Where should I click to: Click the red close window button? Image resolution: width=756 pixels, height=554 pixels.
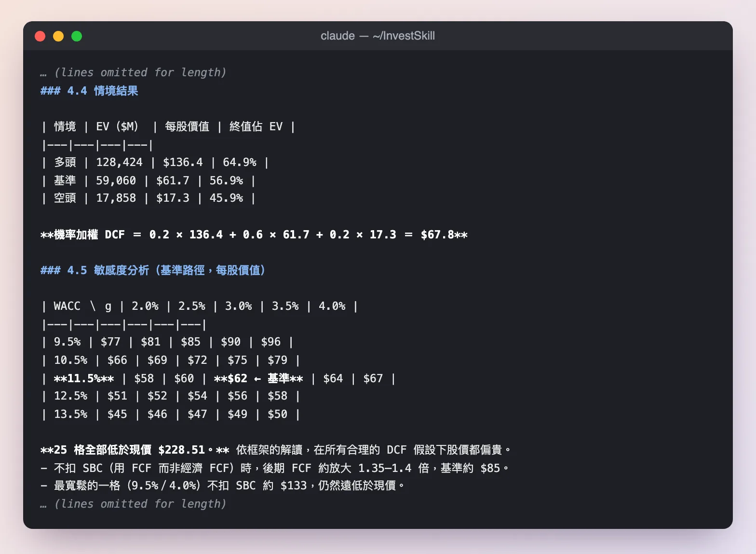coord(40,36)
